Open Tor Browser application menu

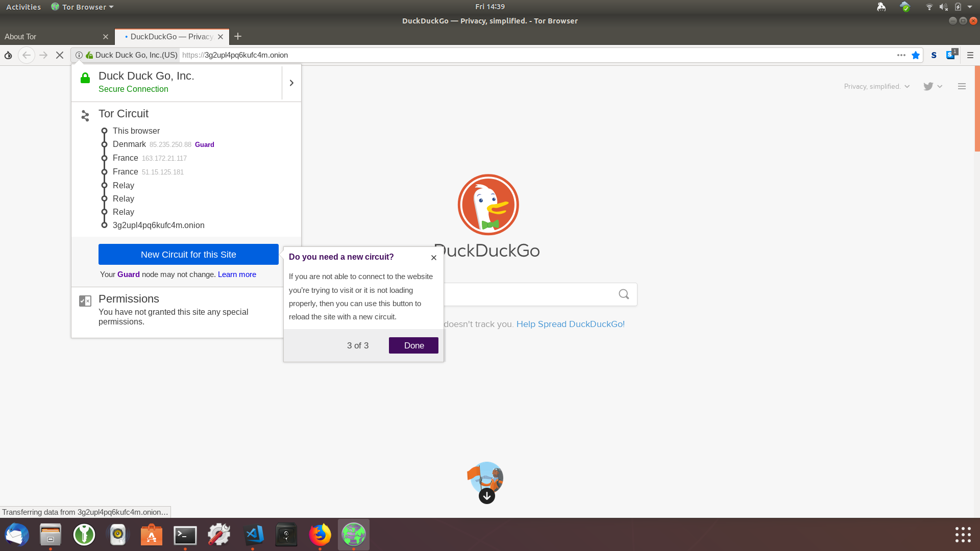(x=83, y=7)
